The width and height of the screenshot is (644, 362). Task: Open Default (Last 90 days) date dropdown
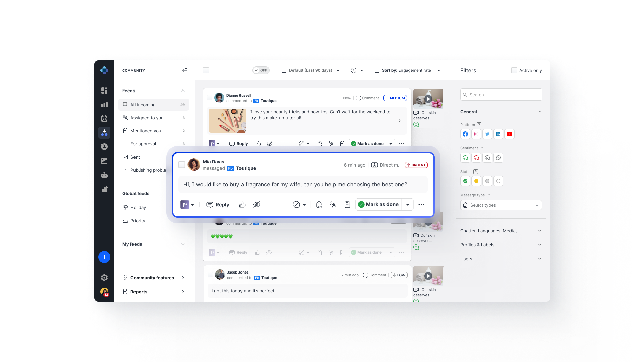tap(311, 70)
